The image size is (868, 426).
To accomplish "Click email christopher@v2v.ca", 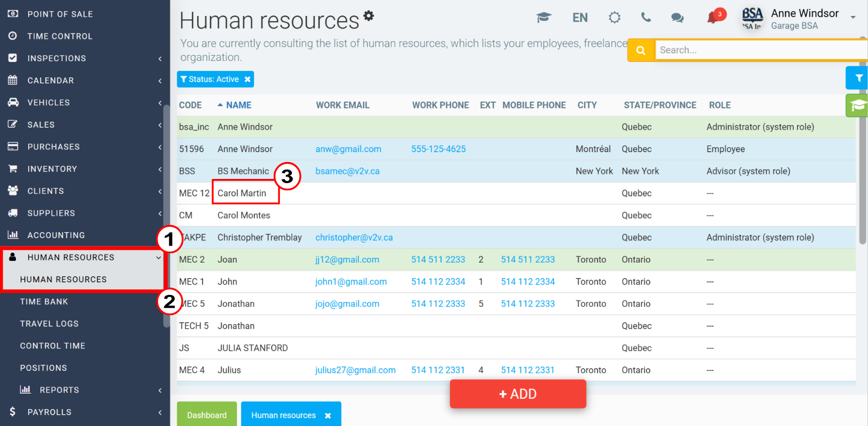I will click(x=354, y=237).
